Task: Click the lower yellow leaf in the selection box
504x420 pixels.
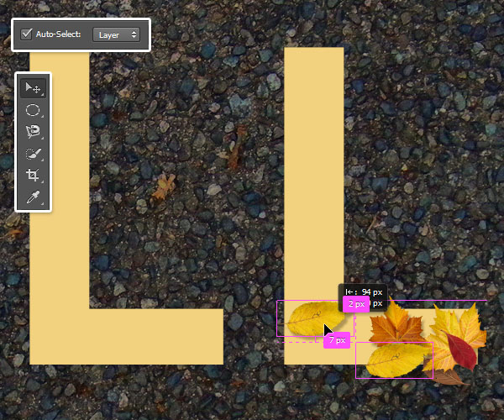Action: [396, 360]
